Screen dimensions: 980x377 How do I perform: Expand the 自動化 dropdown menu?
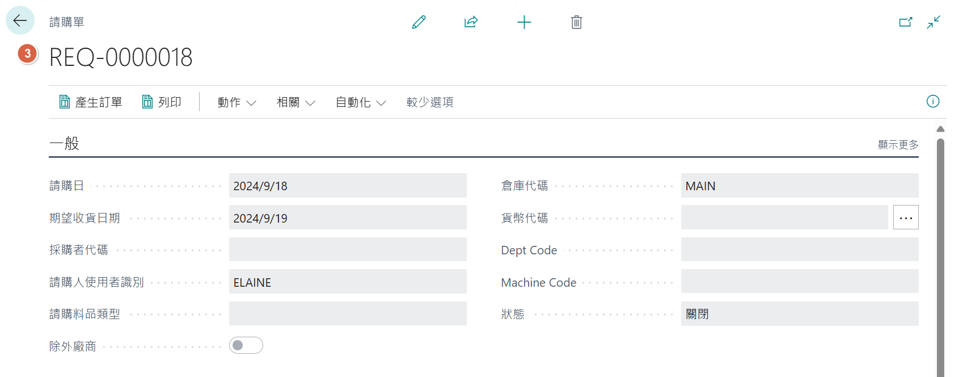[x=361, y=102]
